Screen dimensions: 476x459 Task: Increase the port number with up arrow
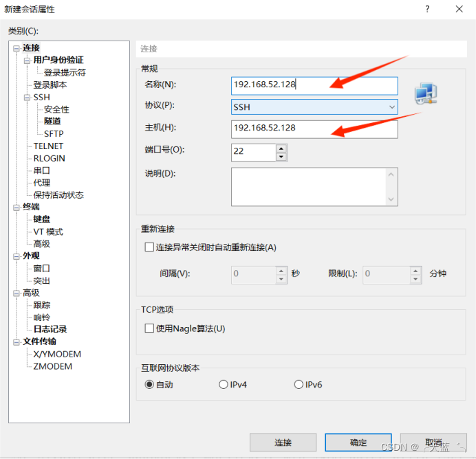tap(281, 148)
